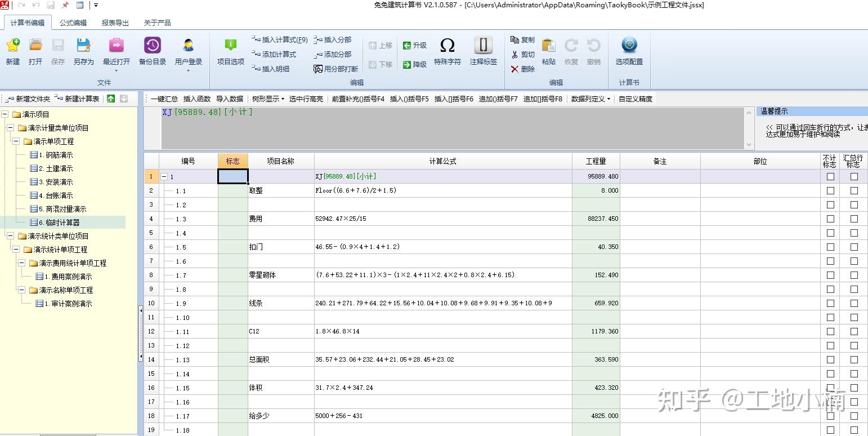This screenshot has height=436, width=868.
Task: Click 添加分部 in the ribbon
Action: 333,55
